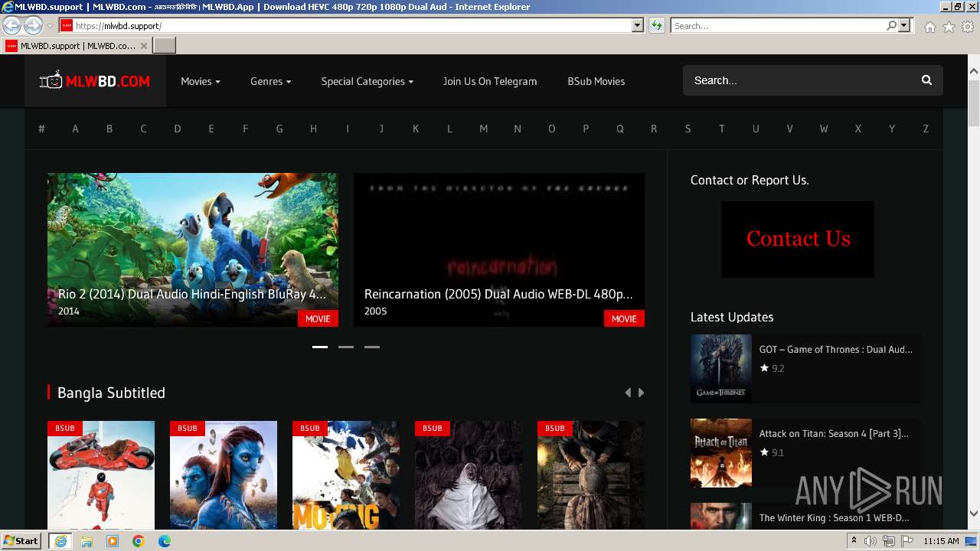Filter titles by letter Z

click(926, 129)
